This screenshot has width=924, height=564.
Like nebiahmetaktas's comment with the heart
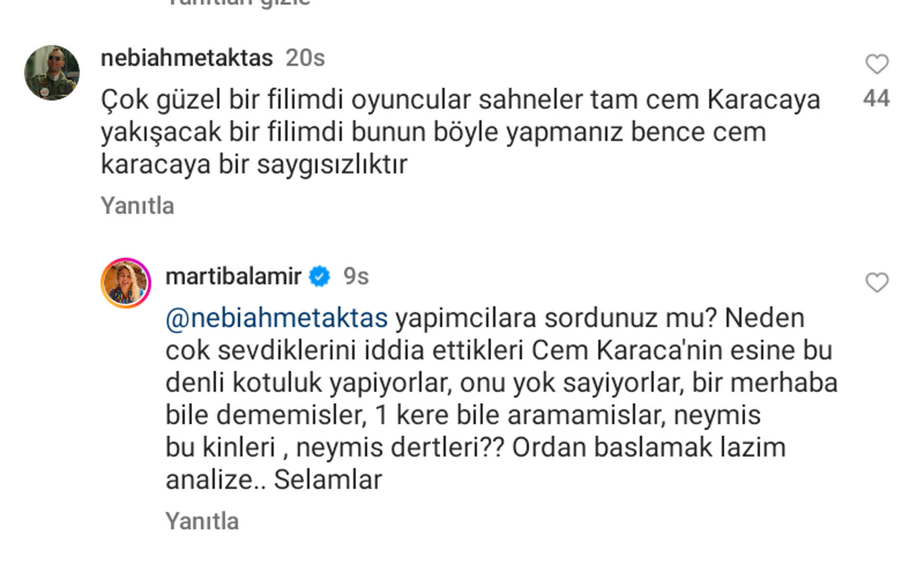coord(876,64)
